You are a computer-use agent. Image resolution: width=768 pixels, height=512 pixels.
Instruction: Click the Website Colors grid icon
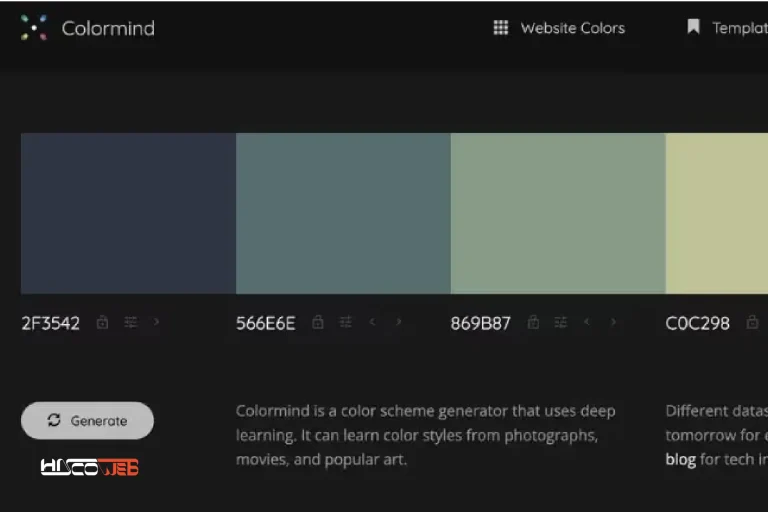click(x=501, y=27)
